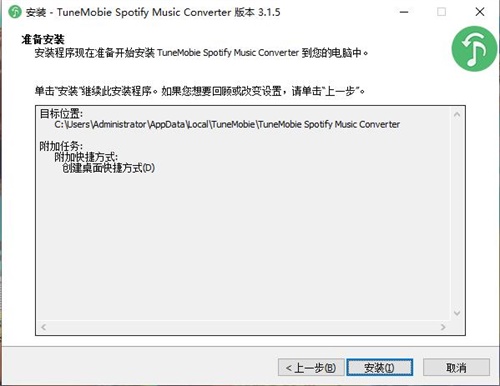
Task: Click the green TuneMobie music note logo
Action: coord(474,49)
